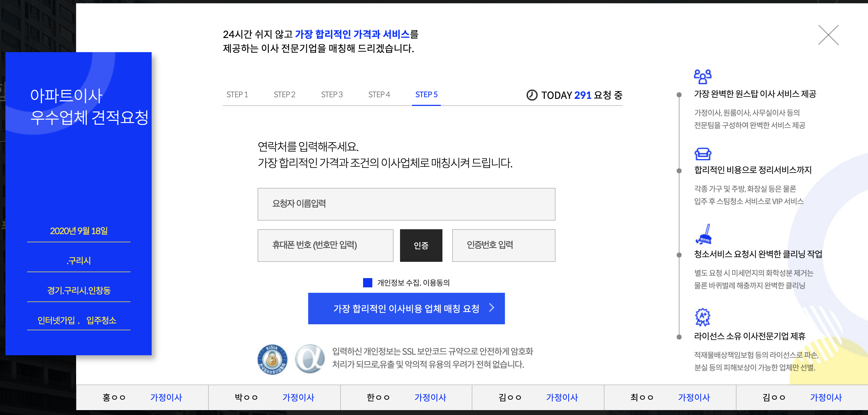The width and height of the screenshot is (868, 415).
Task: Go to the STEP 4 tab
Action: click(379, 95)
